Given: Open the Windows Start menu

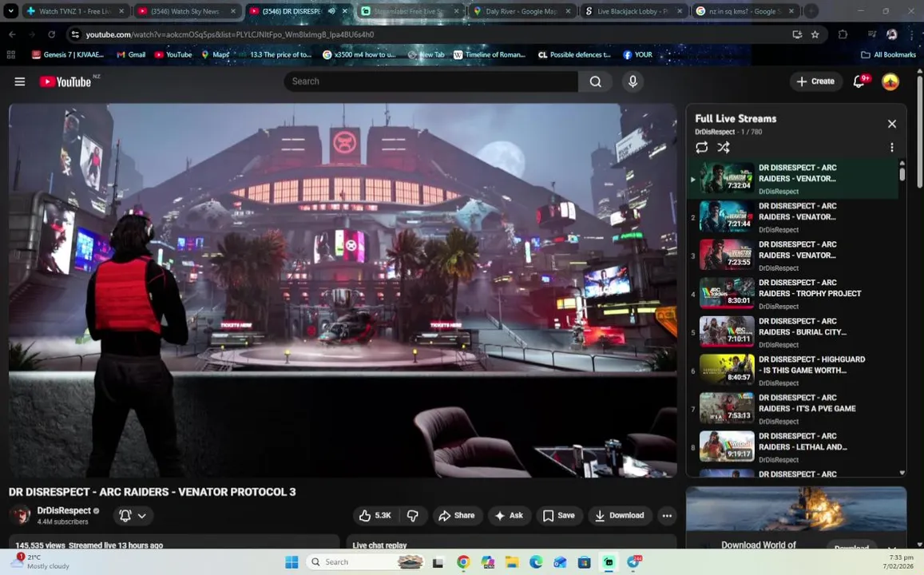Looking at the screenshot, I should pos(291,562).
